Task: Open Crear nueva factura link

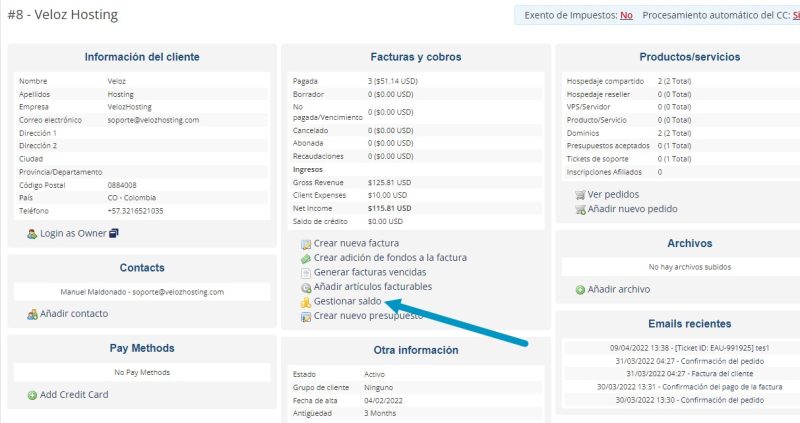Action: point(356,243)
